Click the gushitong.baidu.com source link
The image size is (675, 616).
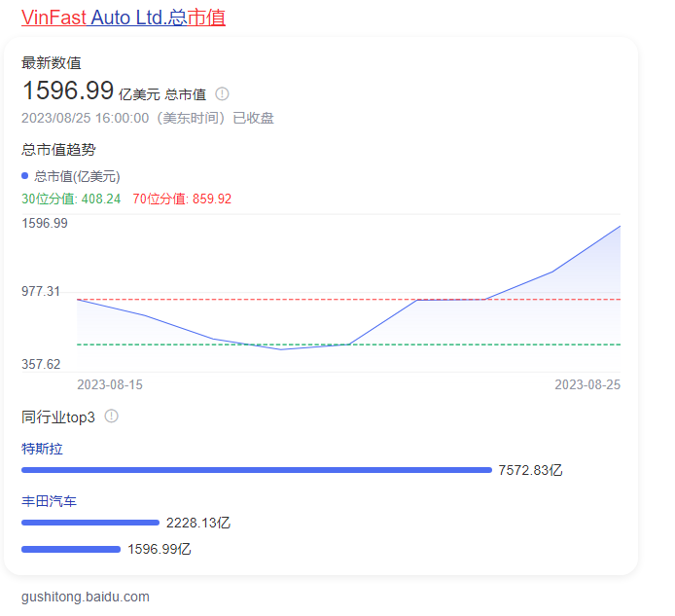tap(86, 597)
